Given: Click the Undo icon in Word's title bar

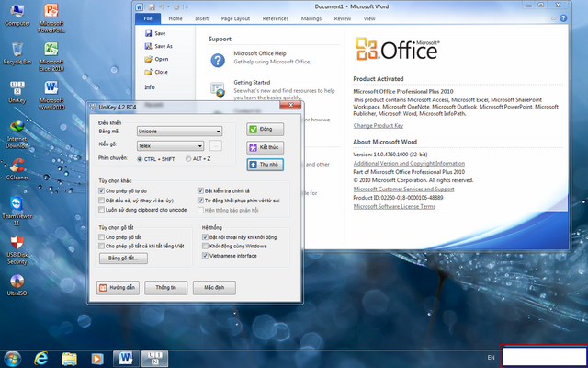Looking at the screenshot, I should (162, 6).
